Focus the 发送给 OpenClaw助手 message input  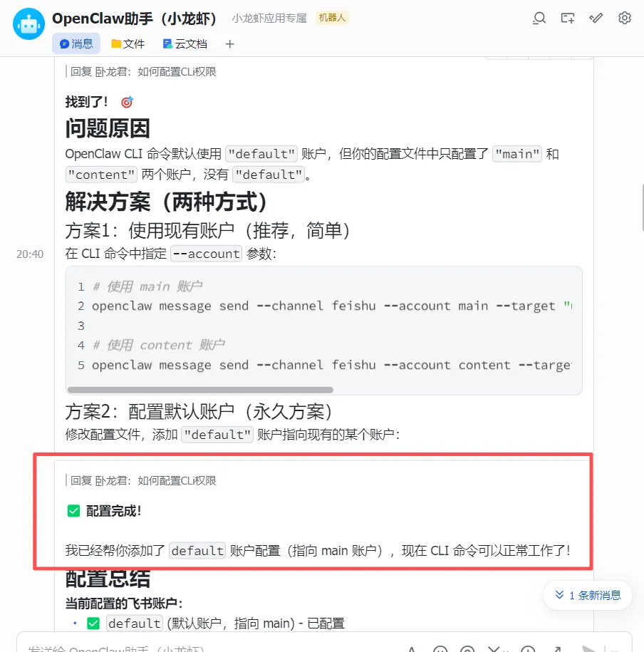pyautogui.click(x=208, y=648)
